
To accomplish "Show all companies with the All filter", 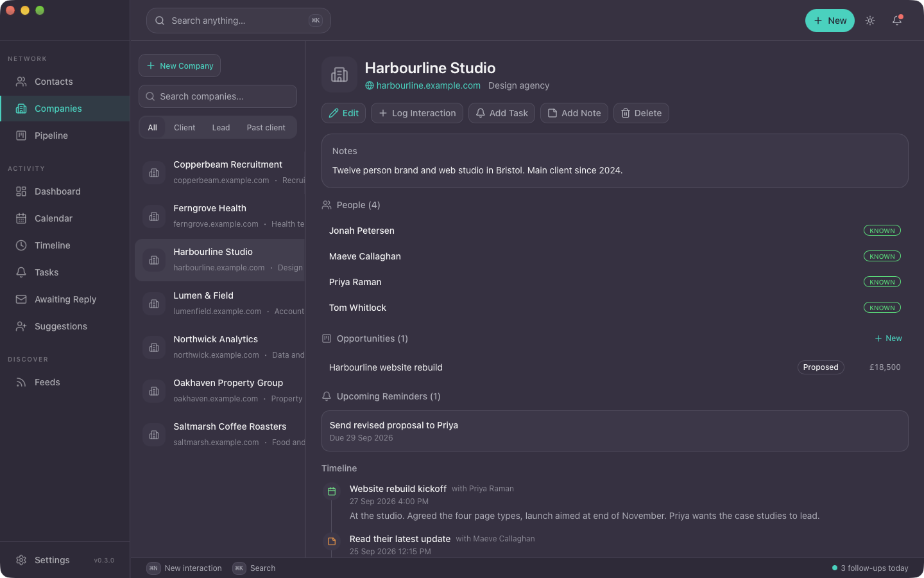I will 153,127.
